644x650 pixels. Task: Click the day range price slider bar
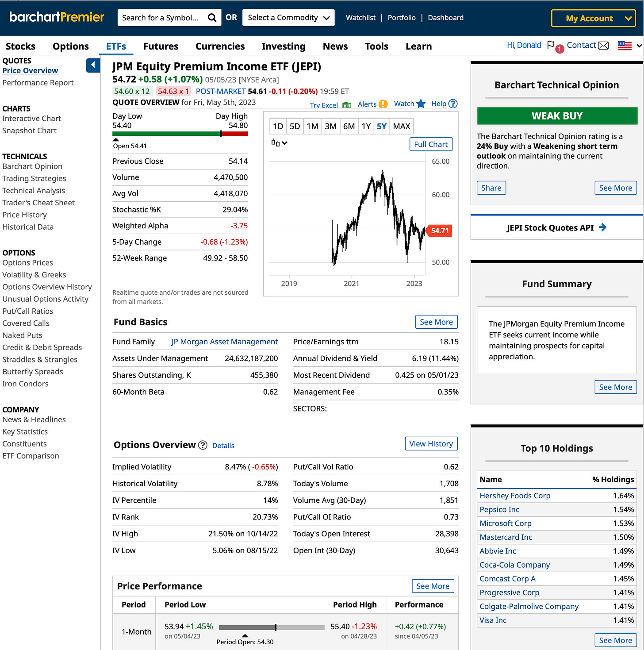click(180, 134)
